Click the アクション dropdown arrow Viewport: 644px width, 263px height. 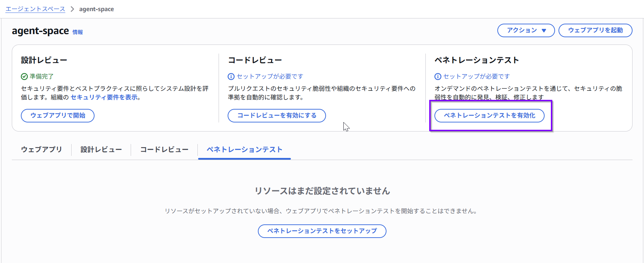click(544, 31)
